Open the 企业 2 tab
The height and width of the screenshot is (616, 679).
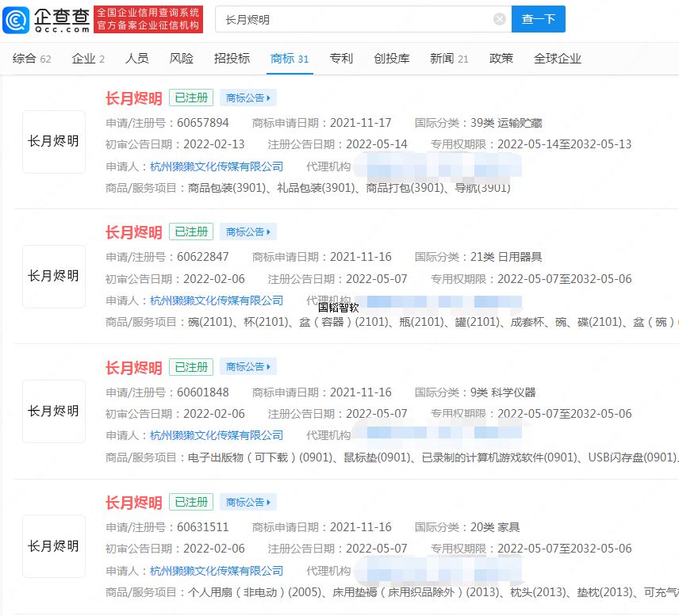click(x=88, y=59)
